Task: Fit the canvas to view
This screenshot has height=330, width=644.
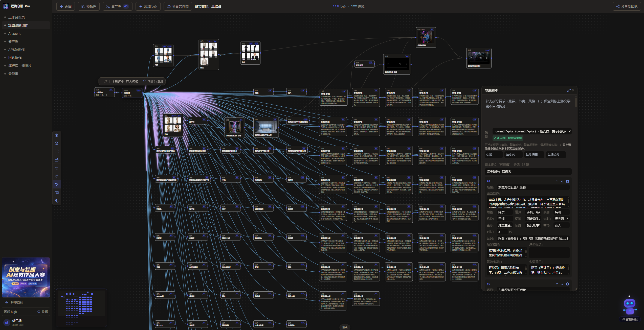Action: [x=57, y=152]
